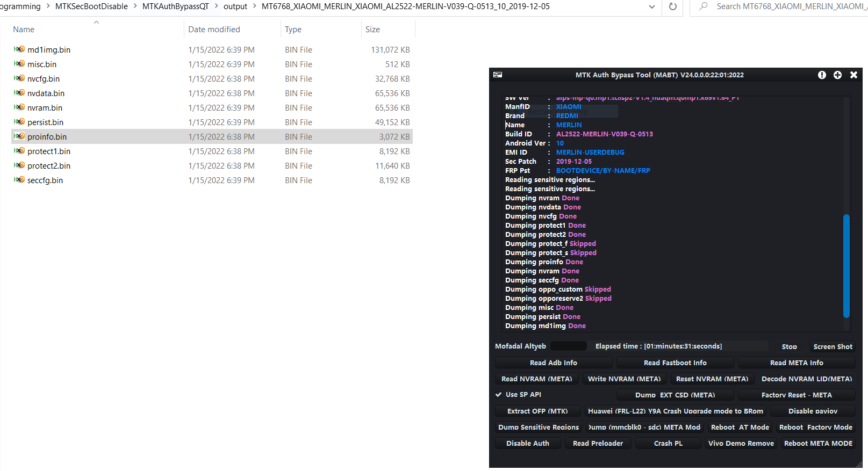Image resolution: width=868 pixels, height=471 pixels.
Task: Select the seccfg.bin file name
Action: [45, 180]
